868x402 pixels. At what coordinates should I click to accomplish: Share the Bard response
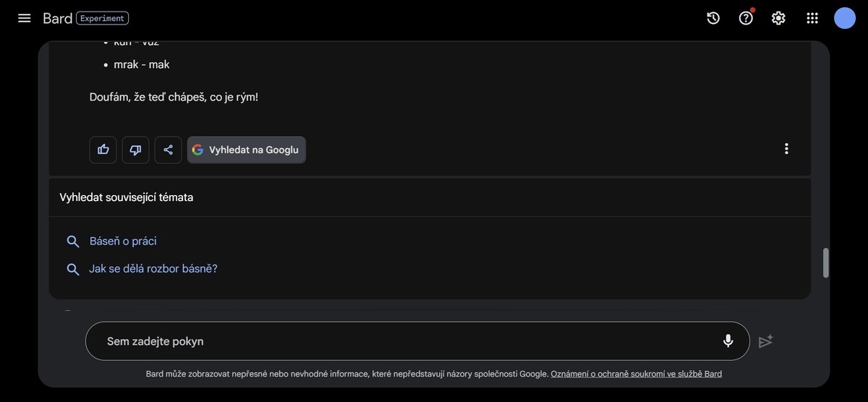click(x=168, y=150)
